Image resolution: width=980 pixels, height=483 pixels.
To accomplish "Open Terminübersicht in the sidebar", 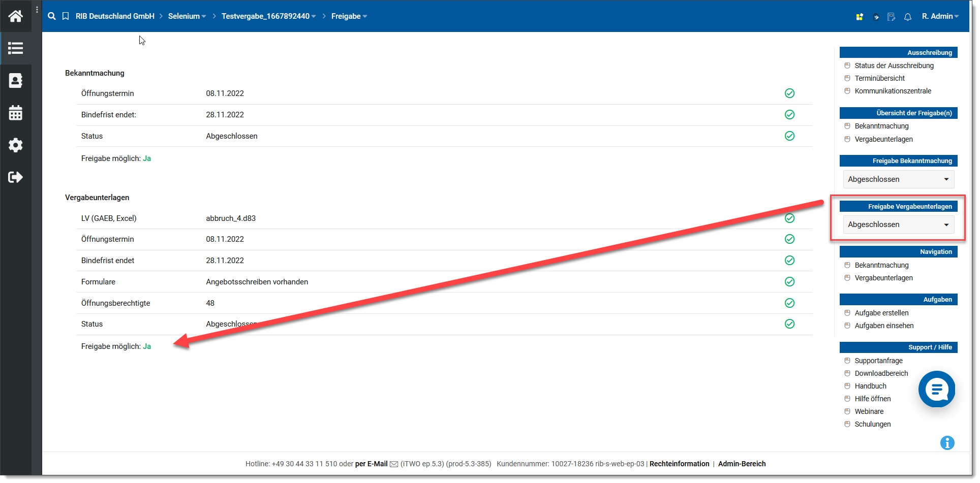I will pyautogui.click(x=880, y=78).
